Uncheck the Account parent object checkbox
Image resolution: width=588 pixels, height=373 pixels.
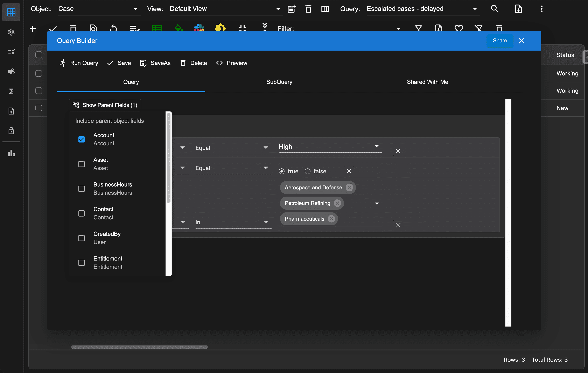click(82, 139)
